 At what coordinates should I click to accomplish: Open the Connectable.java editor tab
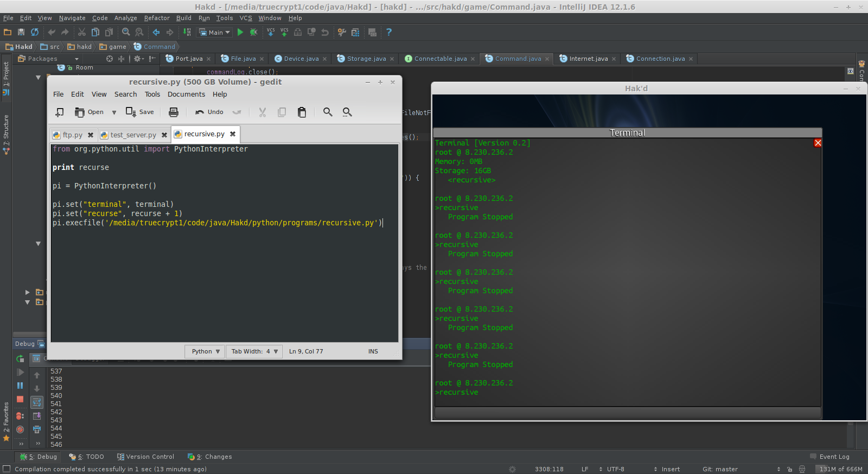click(x=441, y=59)
